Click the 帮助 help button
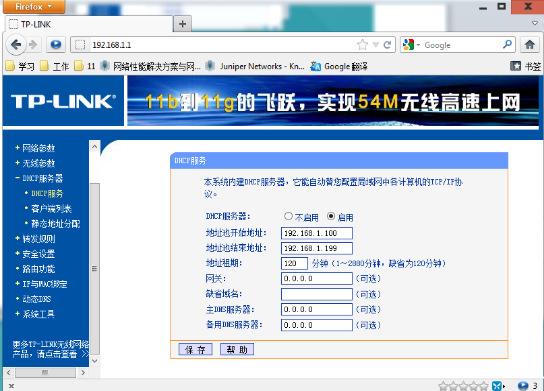The image size is (544, 391). click(x=237, y=349)
